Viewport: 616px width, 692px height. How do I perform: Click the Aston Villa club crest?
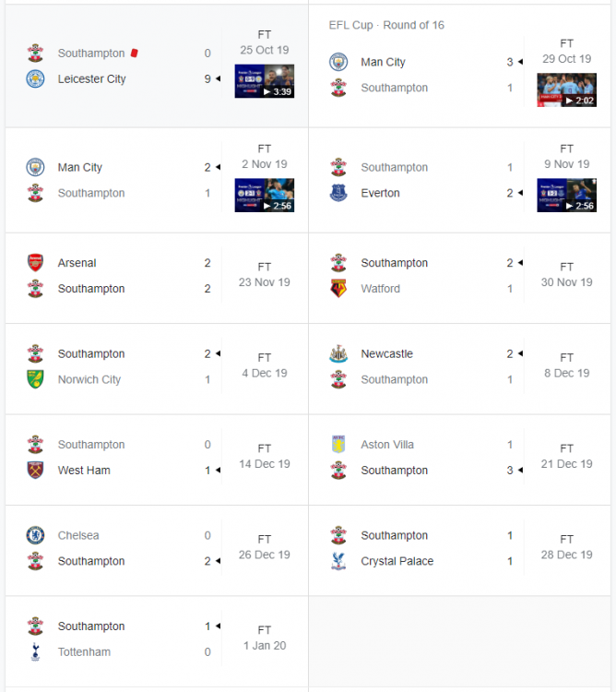(338, 445)
